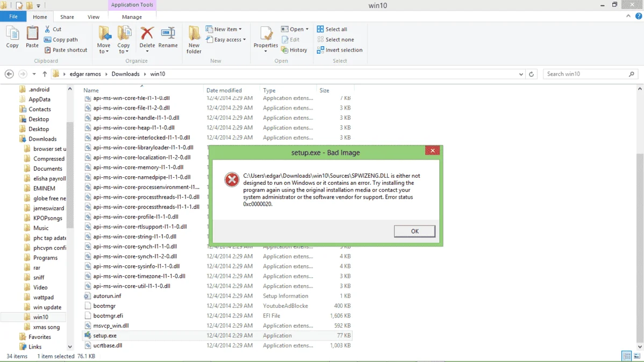644x362 pixels.
Task: Open the Move to folder menu
Action: click(104, 40)
